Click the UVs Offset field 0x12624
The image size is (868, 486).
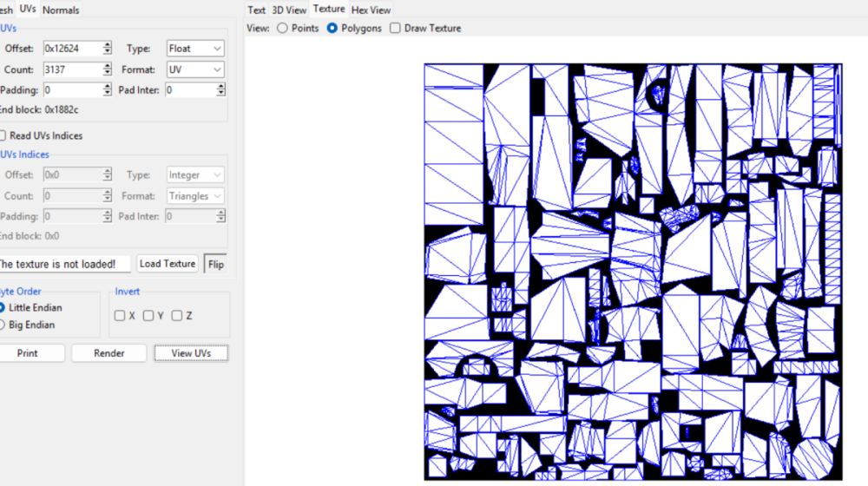(x=73, y=49)
